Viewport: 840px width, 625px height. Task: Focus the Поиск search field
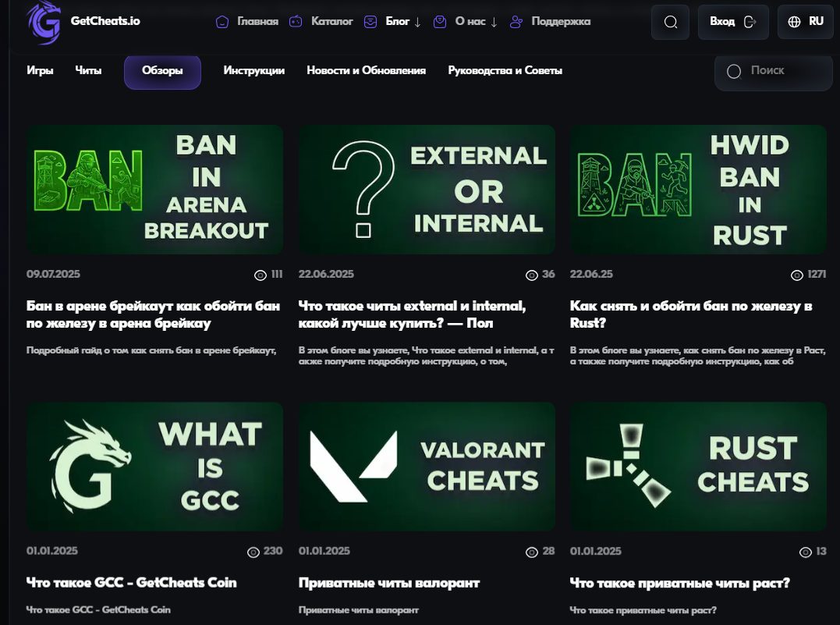click(x=767, y=71)
